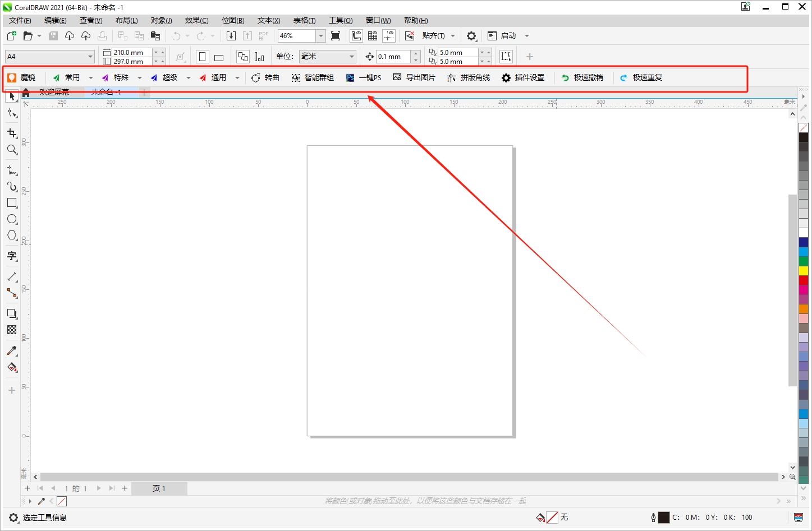Open the units 毫米 dropdown
812x531 pixels.
[x=352, y=57]
